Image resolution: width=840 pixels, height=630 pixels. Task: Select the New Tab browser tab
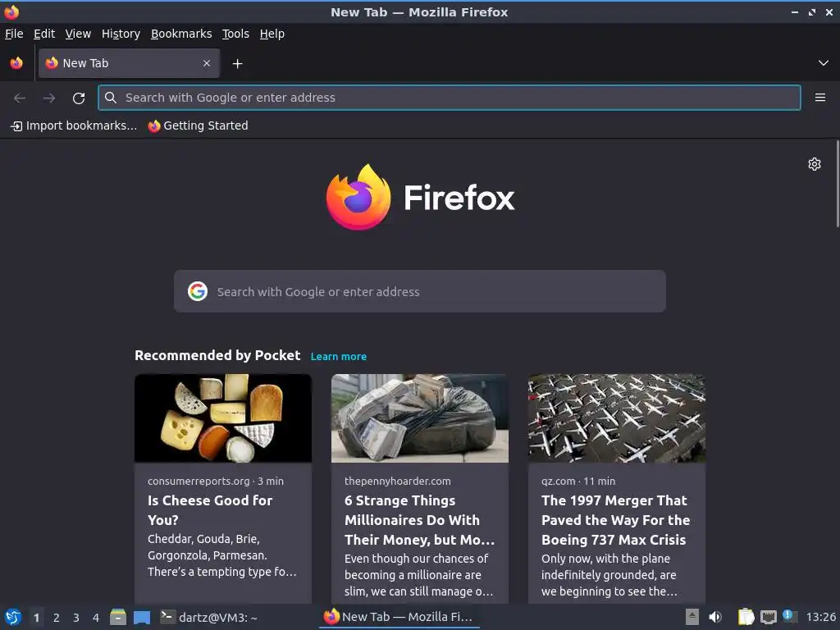click(x=129, y=63)
